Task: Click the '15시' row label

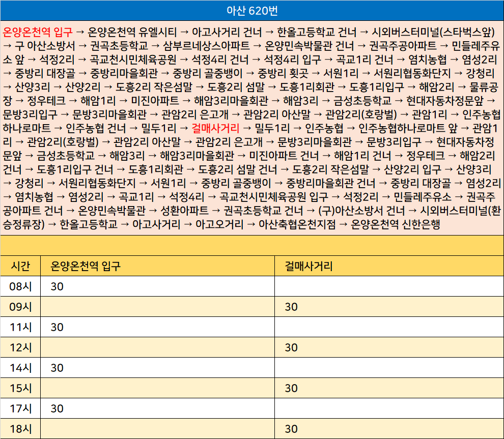Action: point(20,388)
